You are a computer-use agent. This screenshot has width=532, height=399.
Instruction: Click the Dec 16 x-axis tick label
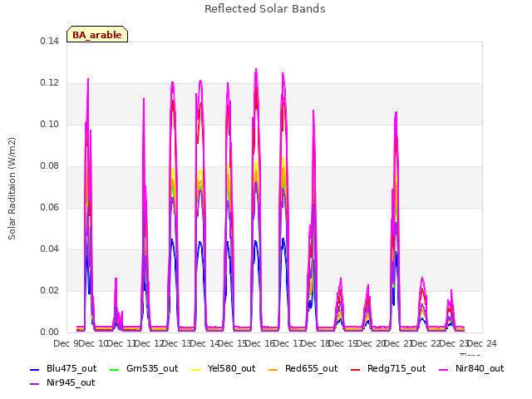(260, 343)
